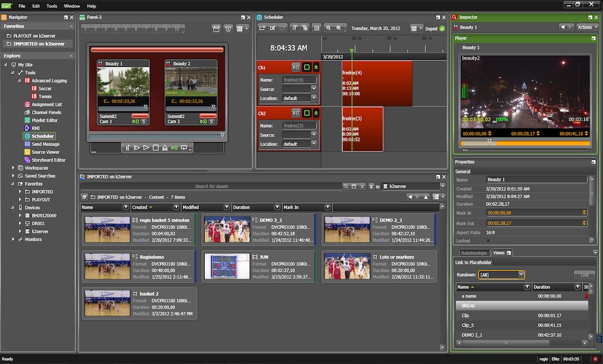Open the k2server search location dropdown

[443, 186]
